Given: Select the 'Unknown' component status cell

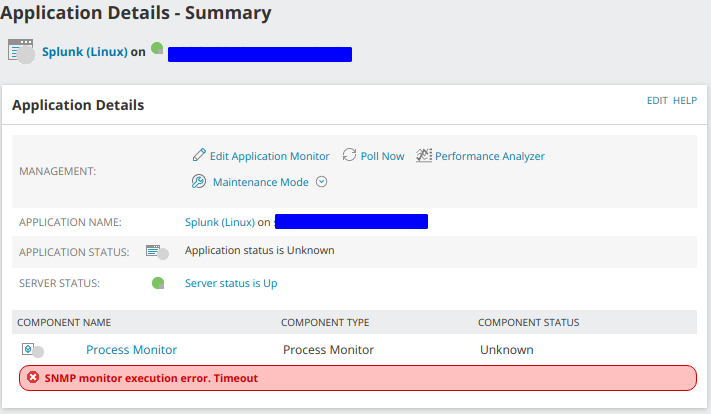Looking at the screenshot, I should (x=506, y=350).
